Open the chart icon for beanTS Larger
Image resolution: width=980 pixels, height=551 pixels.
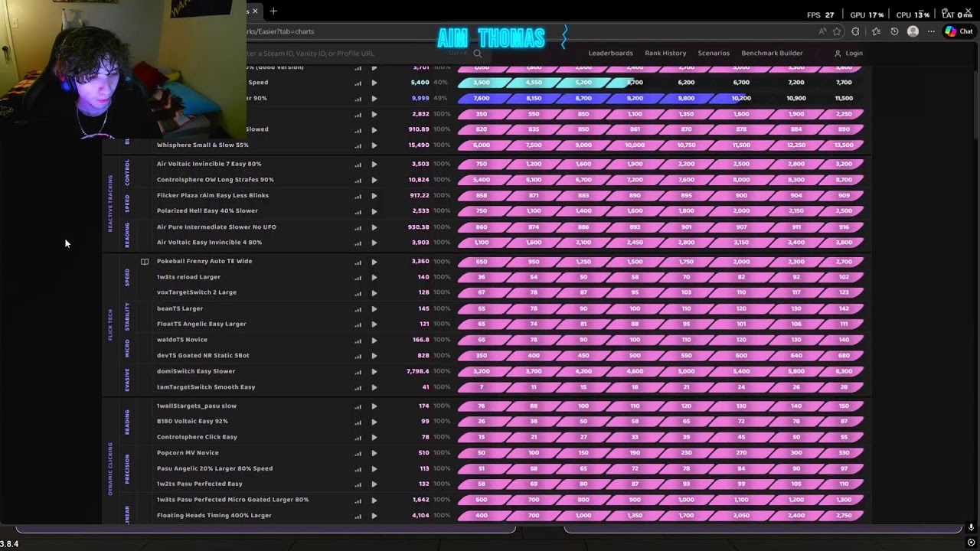pos(358,309)
